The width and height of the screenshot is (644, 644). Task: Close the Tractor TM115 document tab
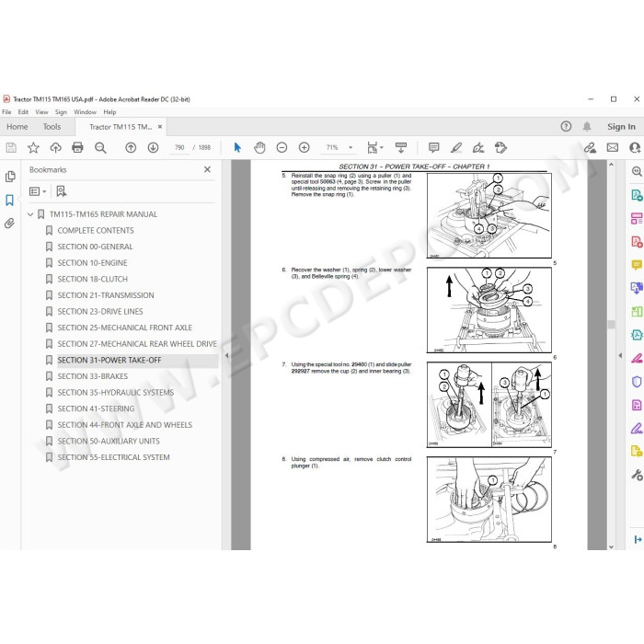point(160,127)
